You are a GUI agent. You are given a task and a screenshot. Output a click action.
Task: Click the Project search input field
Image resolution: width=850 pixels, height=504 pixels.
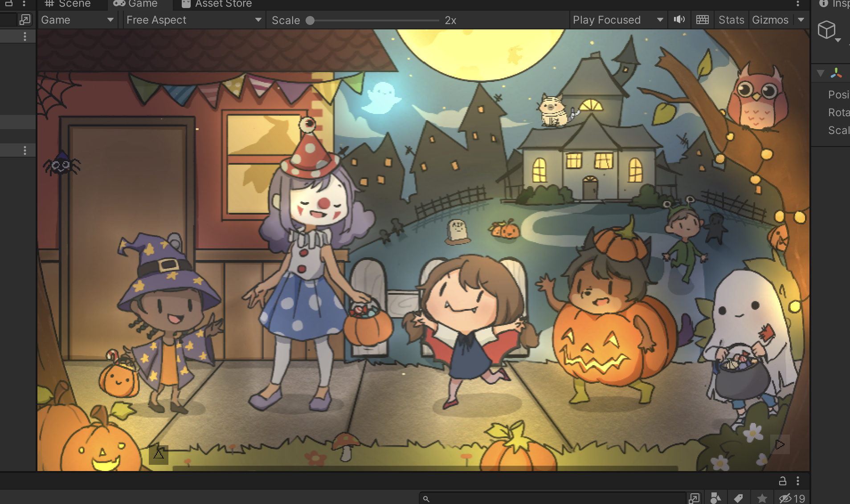click(x=552, y=498)
